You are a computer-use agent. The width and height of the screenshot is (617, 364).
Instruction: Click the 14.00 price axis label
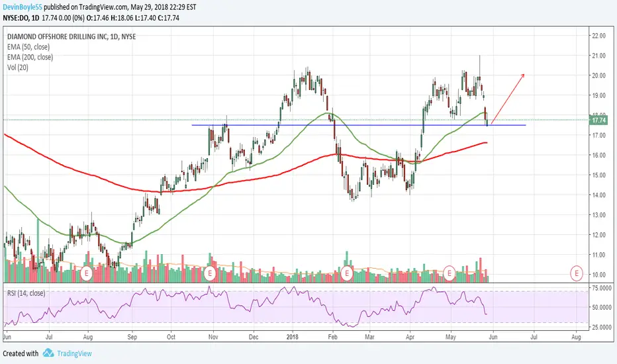(599, 195)
